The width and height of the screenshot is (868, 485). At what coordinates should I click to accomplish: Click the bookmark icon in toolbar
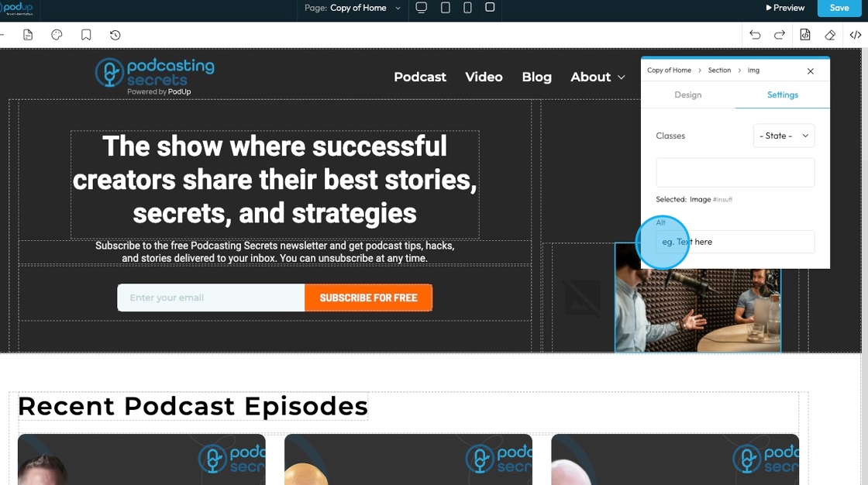(x=86, y=35)
